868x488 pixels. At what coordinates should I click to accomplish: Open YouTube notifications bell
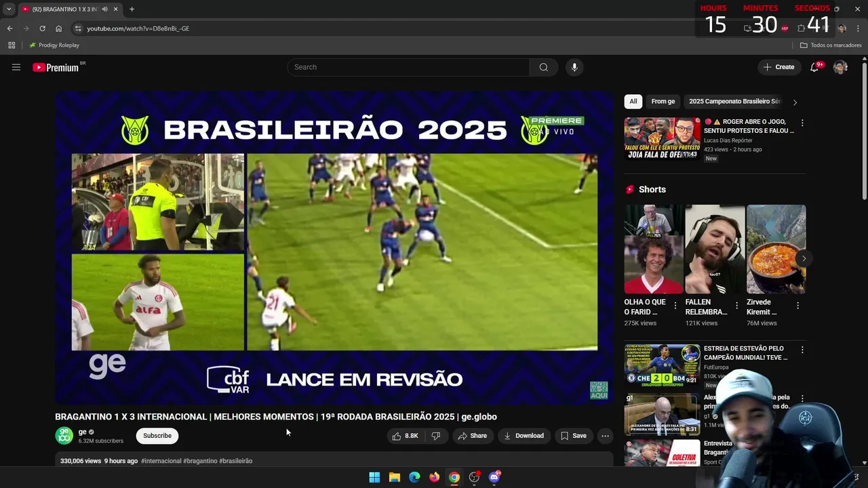815,67
